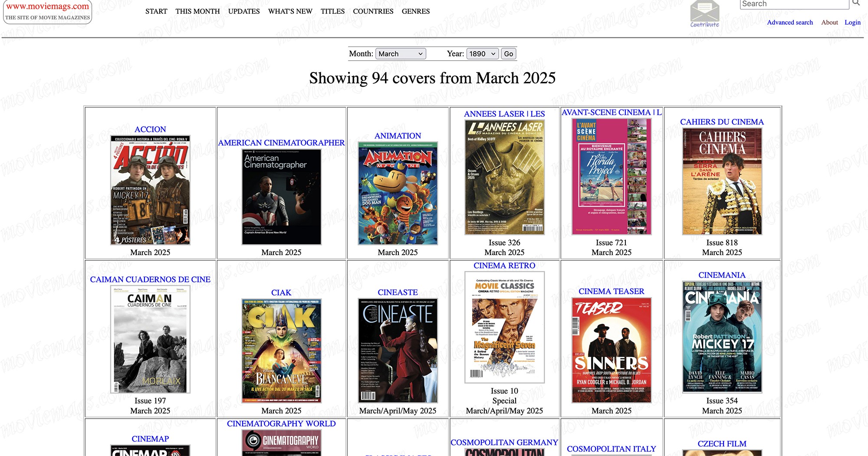The height and width of the screenshot is (456, 868).
Task: Click the 'Issue 721' text
Action: coord(612,243)
